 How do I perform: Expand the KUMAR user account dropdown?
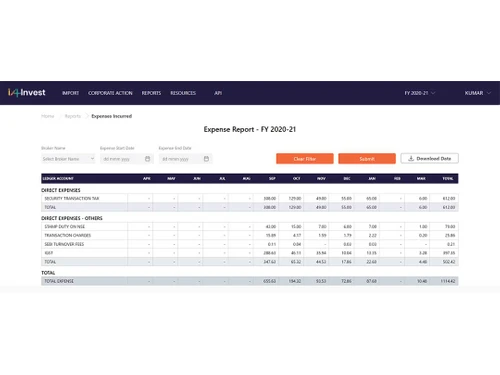point(478,93)
